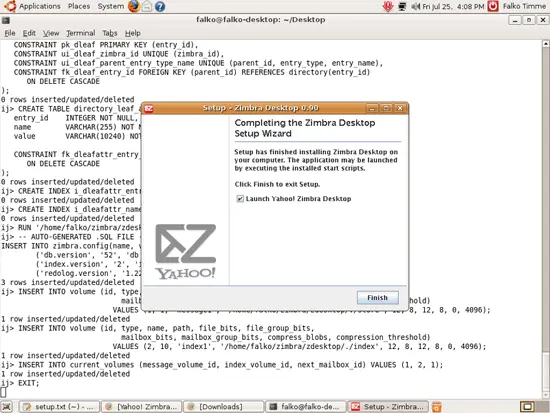Switch to [Downloads] taskbar window
Viewport: 550px width, 413px height.
click(x=224, y=407)
